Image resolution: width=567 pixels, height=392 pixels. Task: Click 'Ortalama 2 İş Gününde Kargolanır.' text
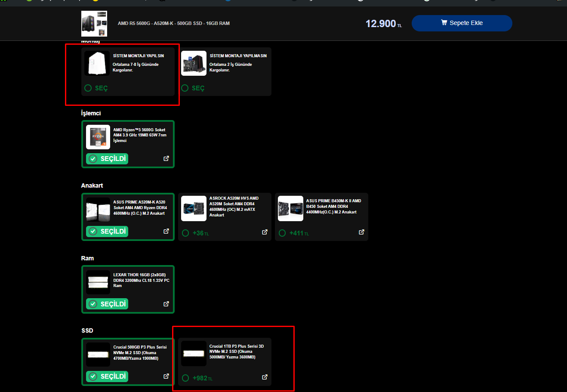(231, 67)
